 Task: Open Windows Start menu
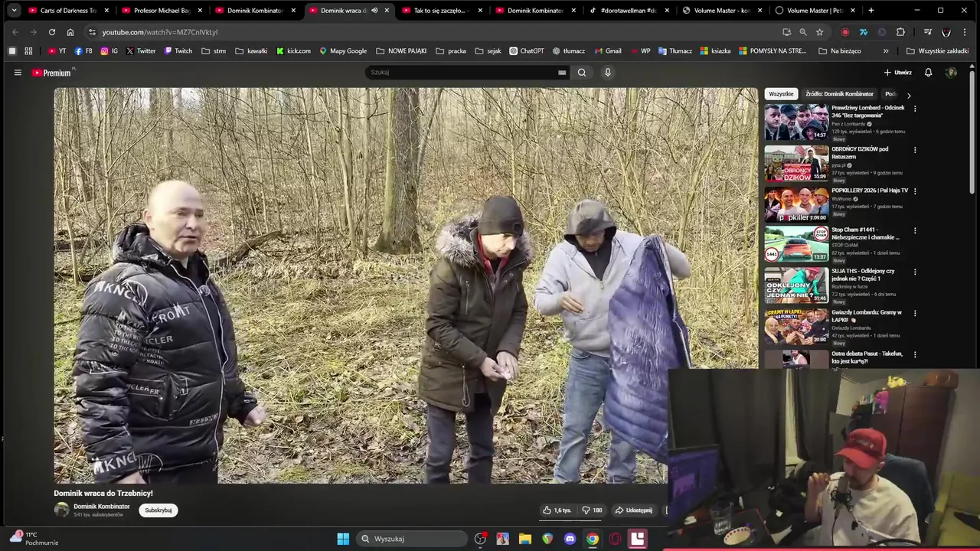pyautogui.click(x=343, y=539)
